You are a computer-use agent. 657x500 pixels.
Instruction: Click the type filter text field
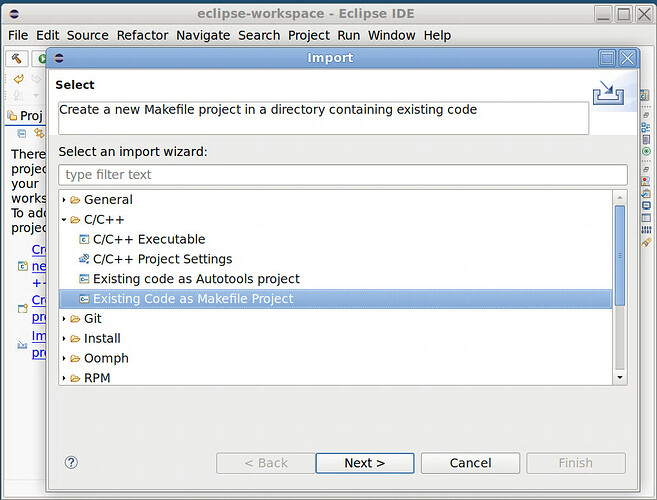[342, 175]
